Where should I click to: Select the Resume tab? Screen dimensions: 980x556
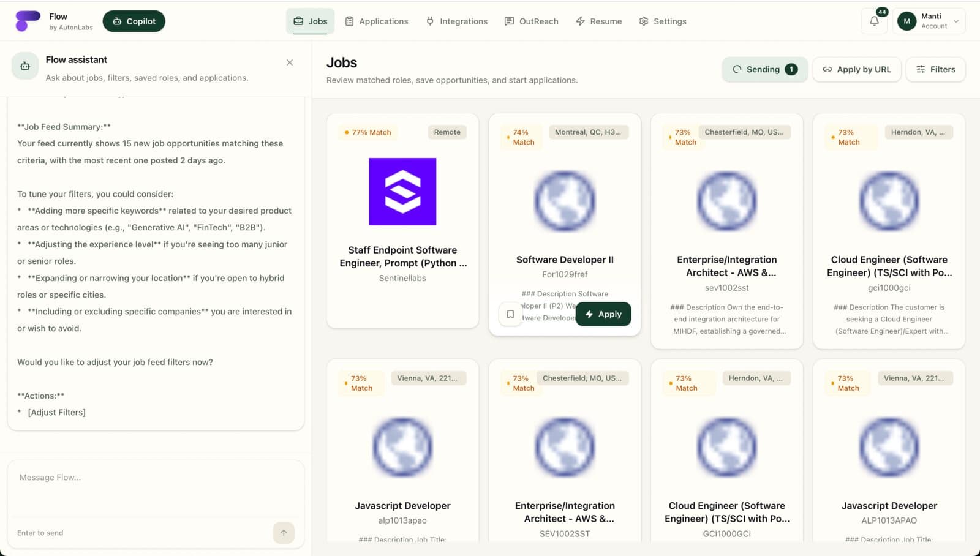point(598,21)
